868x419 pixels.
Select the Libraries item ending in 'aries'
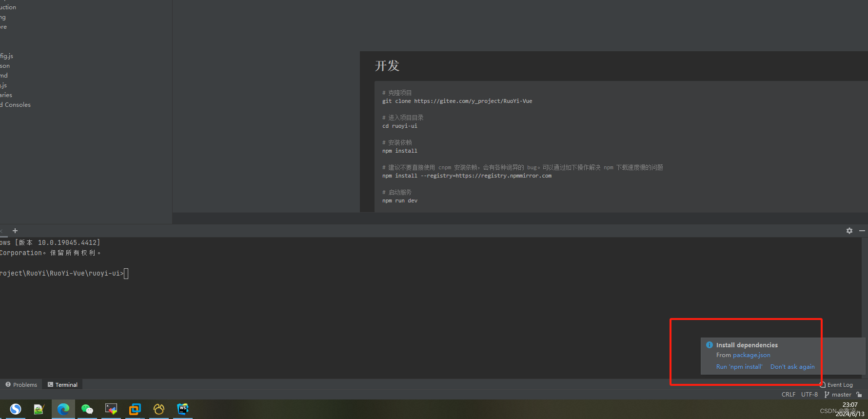pos(6,95)
